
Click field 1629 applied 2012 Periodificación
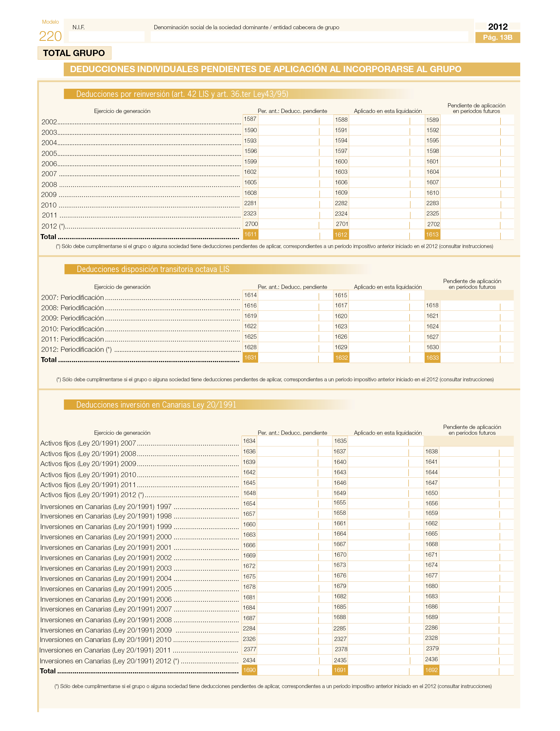tap(387, 347)
